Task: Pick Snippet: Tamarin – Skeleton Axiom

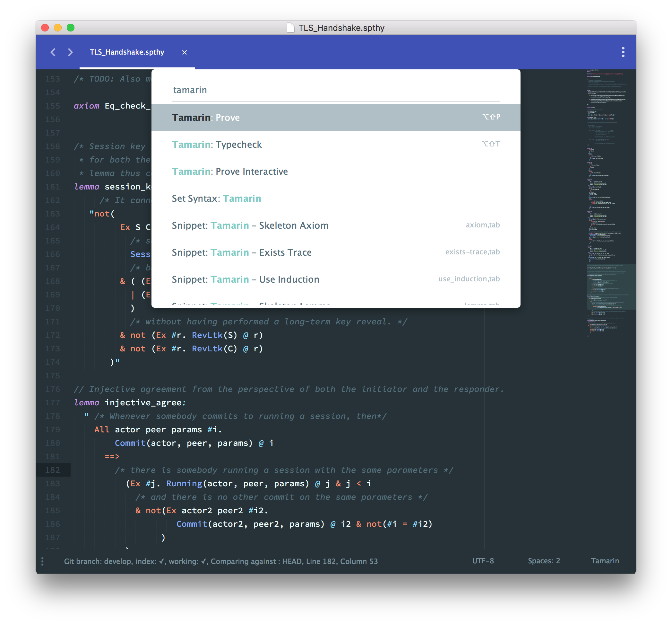Action: (335, 225)
